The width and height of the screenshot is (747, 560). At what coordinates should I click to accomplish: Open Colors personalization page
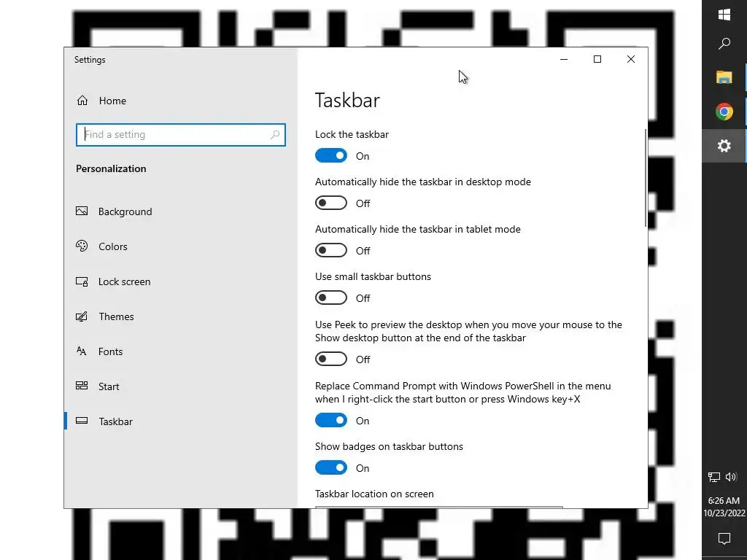(181, 246)
